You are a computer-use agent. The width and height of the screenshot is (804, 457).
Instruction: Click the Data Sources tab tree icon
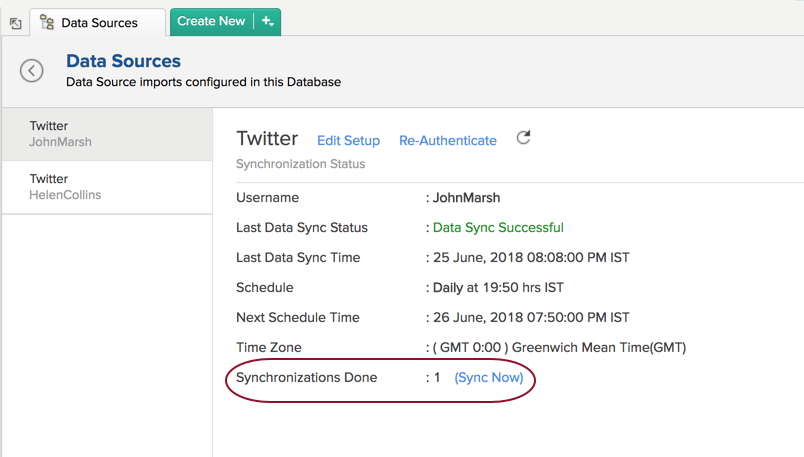coord(47,22)
